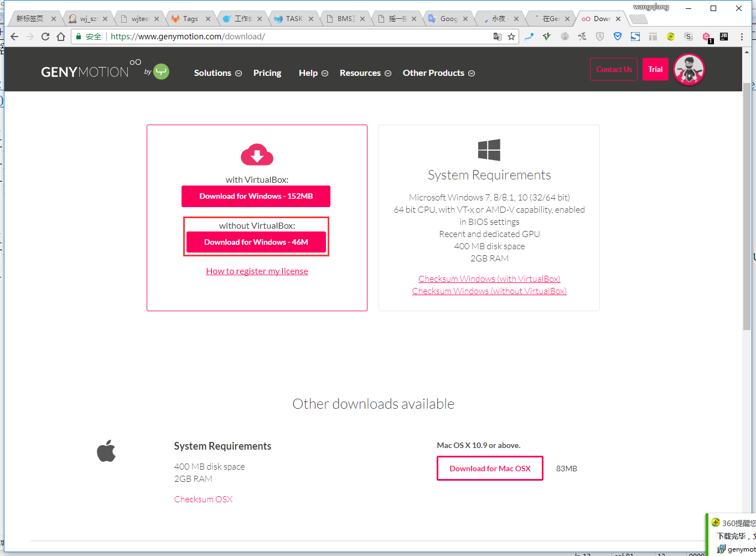Image resolution: width=756 pixels, height=556 pixels.
Task: Expand the Resources dropdown menu
Action: 365,73
